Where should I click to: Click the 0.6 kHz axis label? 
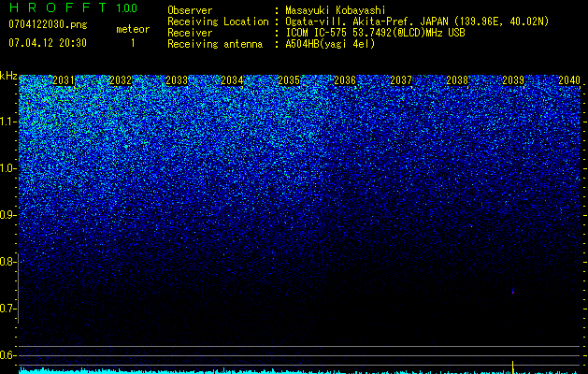8,355
